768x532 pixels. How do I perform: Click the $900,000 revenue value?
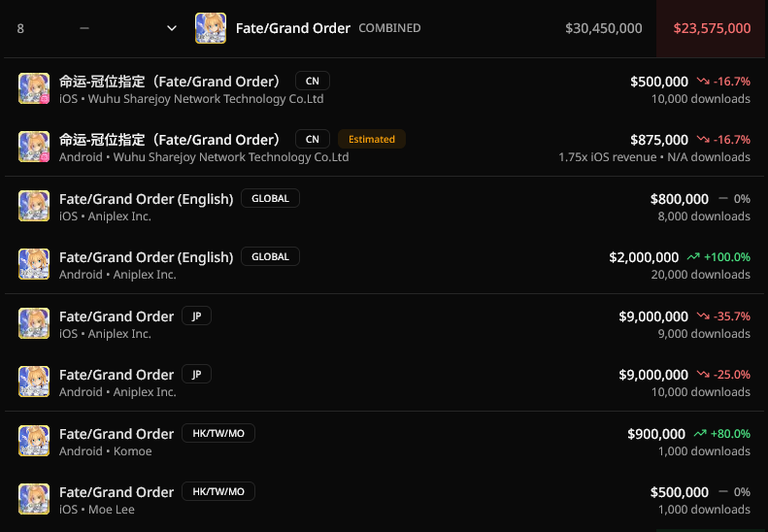(656, 434)
